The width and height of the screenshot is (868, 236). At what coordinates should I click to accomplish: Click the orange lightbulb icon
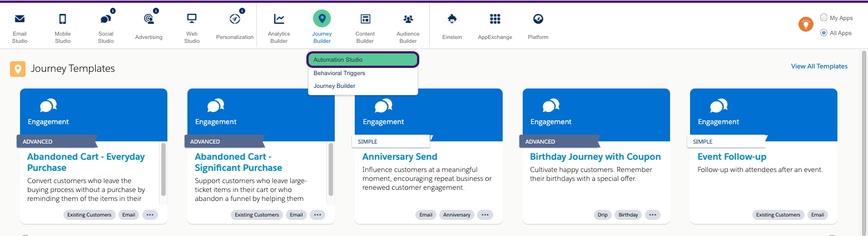tap(806, 24)
